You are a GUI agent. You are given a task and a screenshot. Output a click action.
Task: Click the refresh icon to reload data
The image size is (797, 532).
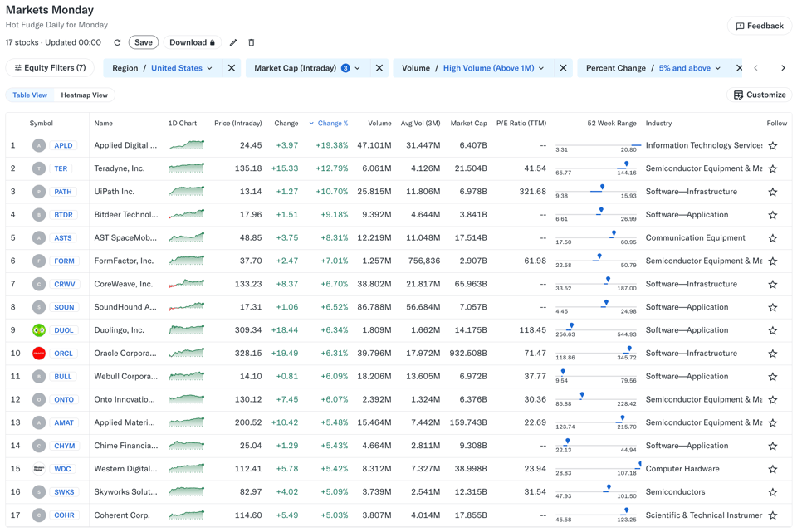coord(117,42)
